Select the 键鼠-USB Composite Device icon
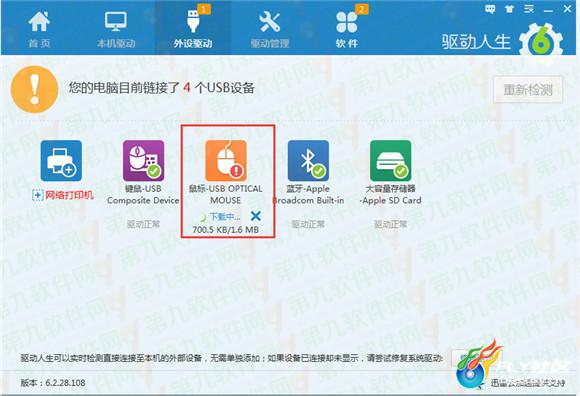The image size is (580, 396). pos(144,160)
